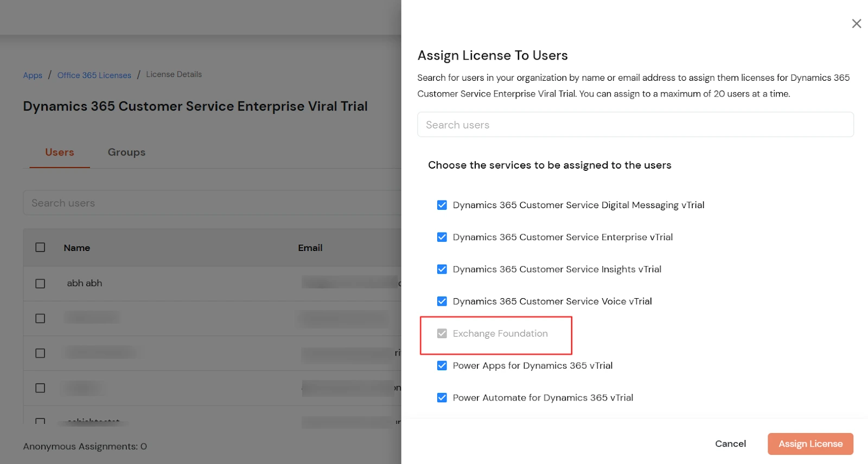Click the Exchange Foundation checkbox
868x464 pixels.
click(442, 333)
